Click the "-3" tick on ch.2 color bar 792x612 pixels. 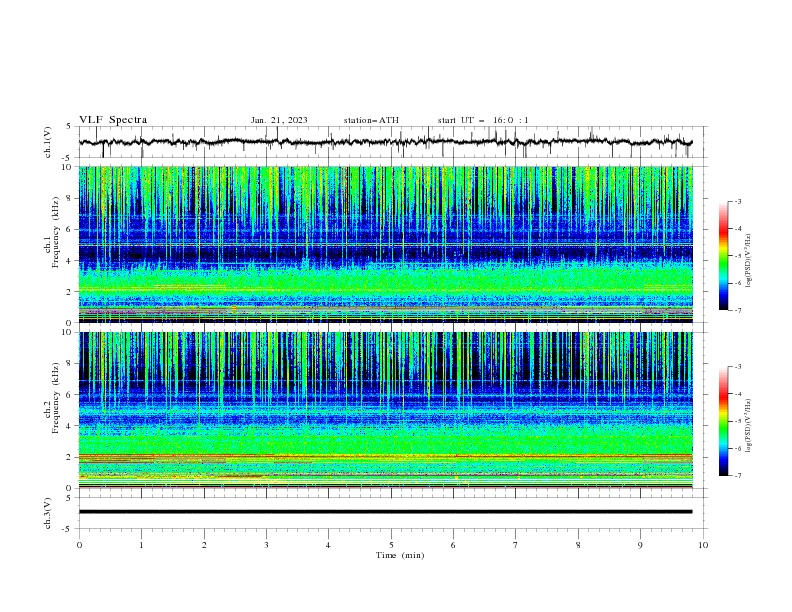click(738, 367)
